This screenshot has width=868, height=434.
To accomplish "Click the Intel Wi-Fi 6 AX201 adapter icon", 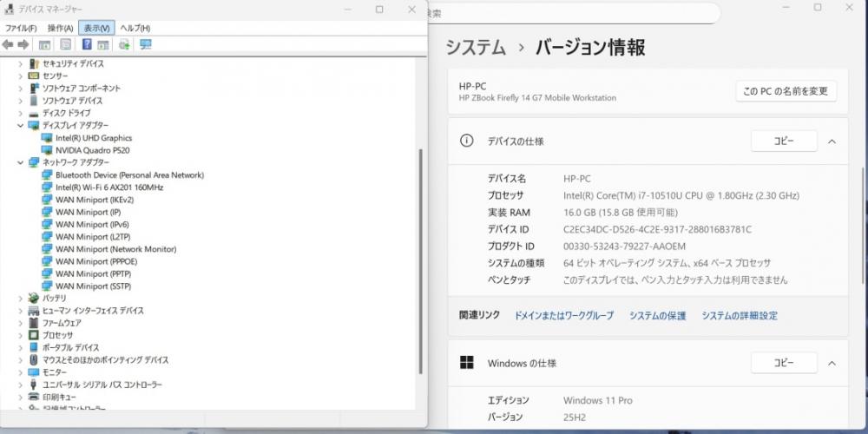I will [47, 187].
